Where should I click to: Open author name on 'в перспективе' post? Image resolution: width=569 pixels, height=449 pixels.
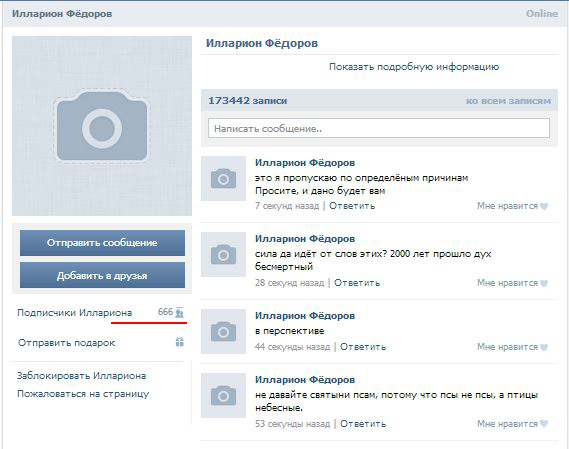pos(305,316)
